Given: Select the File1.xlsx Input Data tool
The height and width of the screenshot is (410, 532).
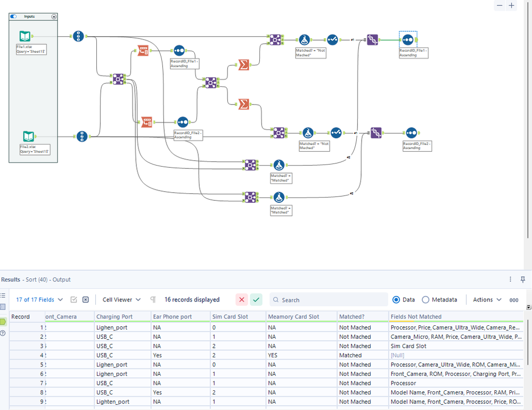Looking at the screenshot, I should [x=25, y=36].
